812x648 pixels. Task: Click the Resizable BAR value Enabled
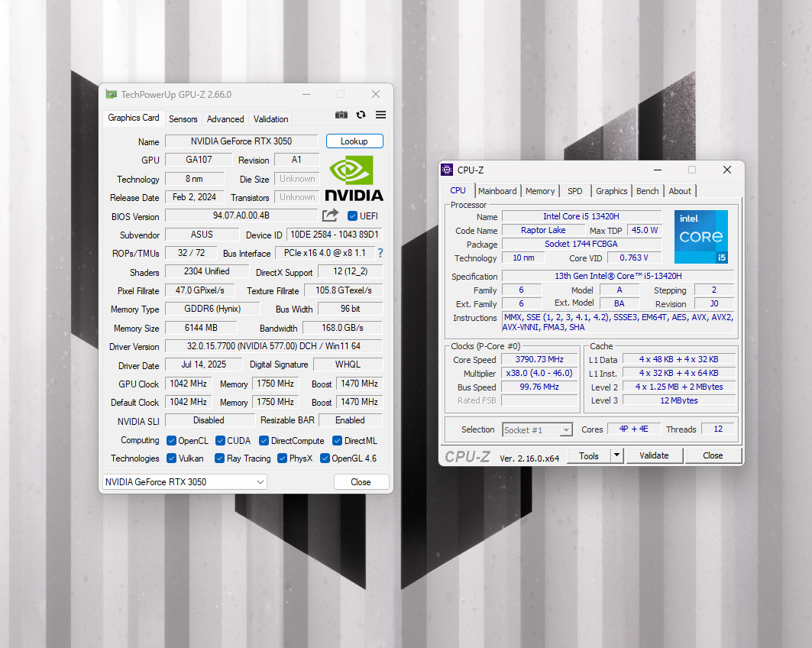click(x=350, y=420)
